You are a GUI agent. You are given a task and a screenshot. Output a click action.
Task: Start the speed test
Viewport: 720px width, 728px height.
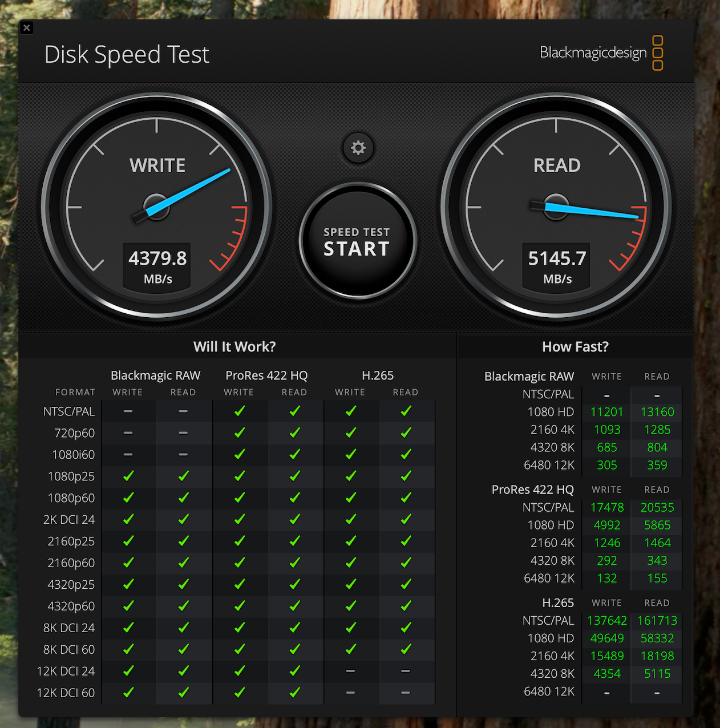point(358,241)
